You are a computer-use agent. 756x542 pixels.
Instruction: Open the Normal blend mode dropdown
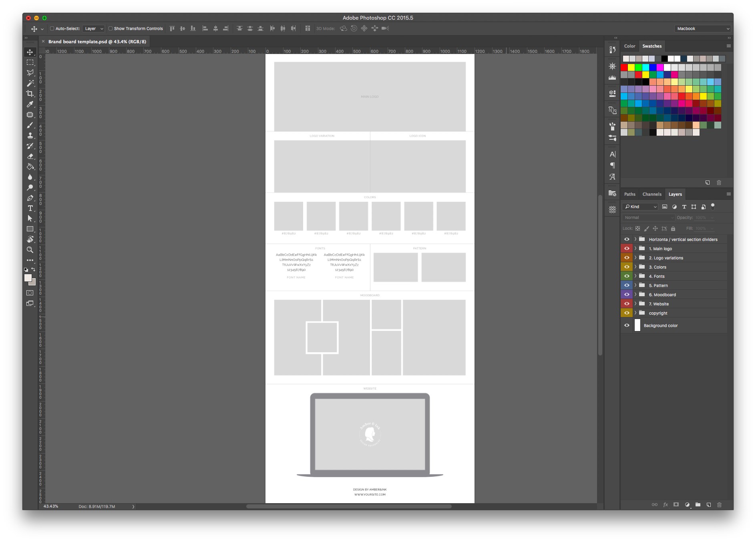coord(648,218)
